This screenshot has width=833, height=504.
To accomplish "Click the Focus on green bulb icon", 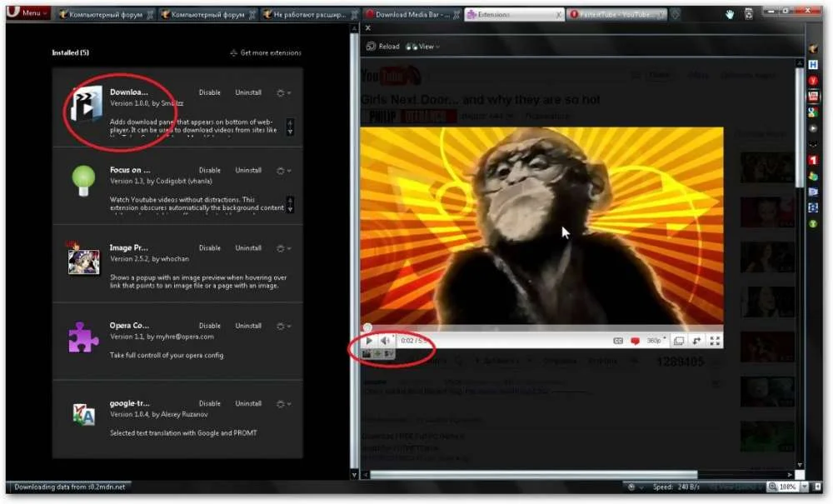I will (x=83, y=181).
